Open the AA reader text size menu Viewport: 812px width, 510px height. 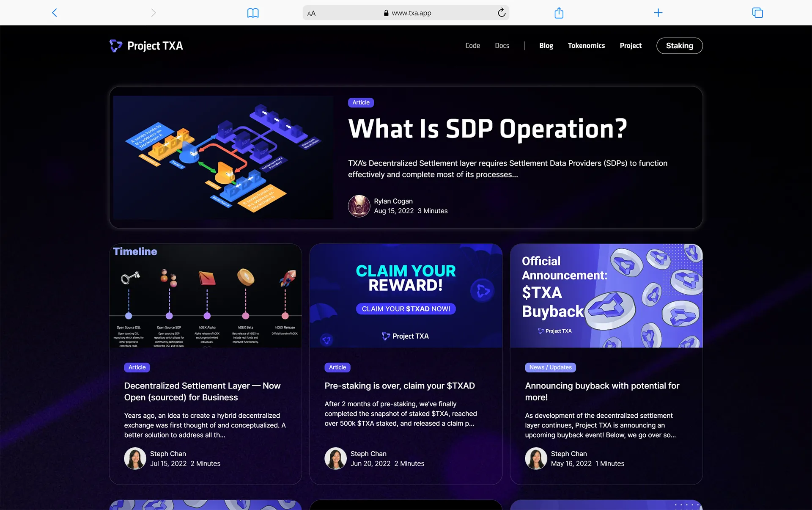coord(311,13)
